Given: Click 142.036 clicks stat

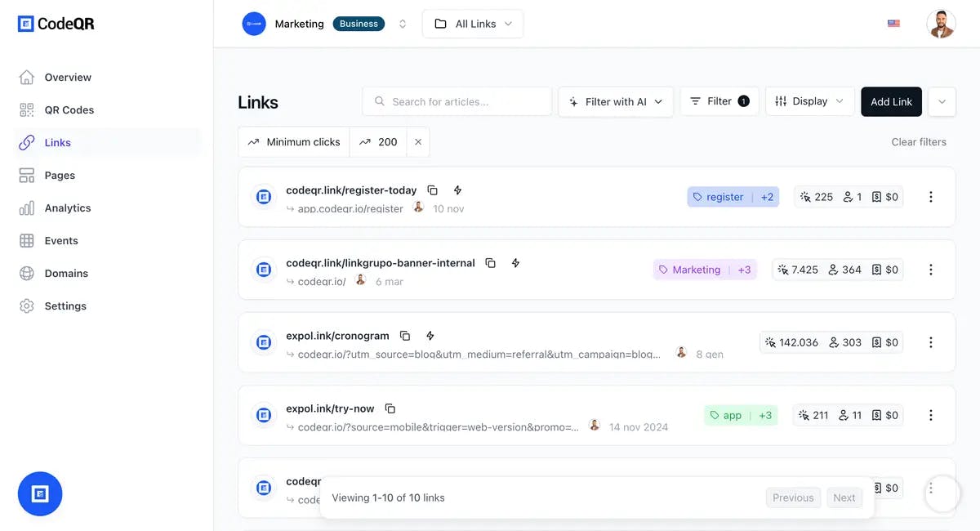Looking at the screenshot, I should coord(791,342).
